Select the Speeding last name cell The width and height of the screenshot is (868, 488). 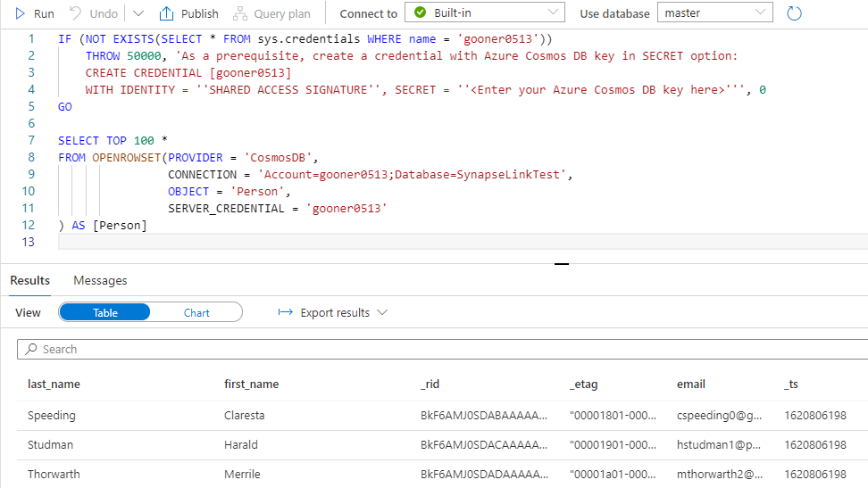point(52,416)
